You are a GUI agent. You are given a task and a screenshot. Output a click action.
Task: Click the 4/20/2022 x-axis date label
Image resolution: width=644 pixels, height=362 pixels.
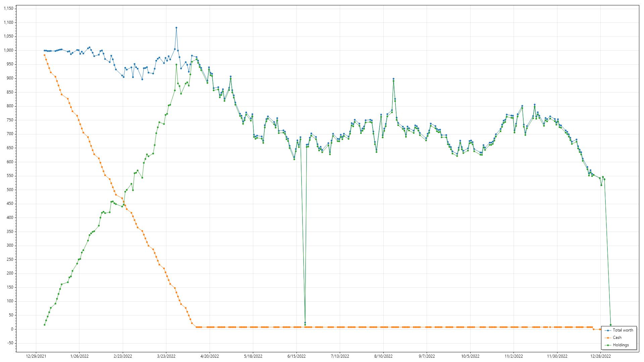point(210,356)
